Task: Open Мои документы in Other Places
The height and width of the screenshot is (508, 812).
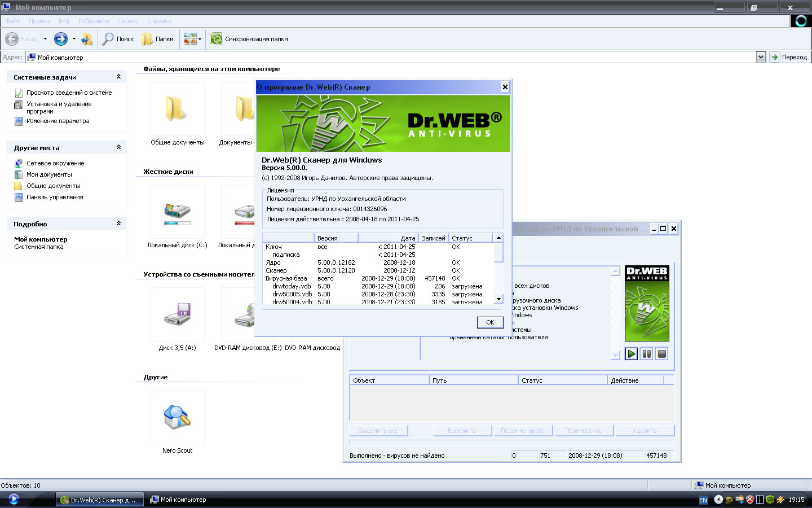Action: point(49,174)
